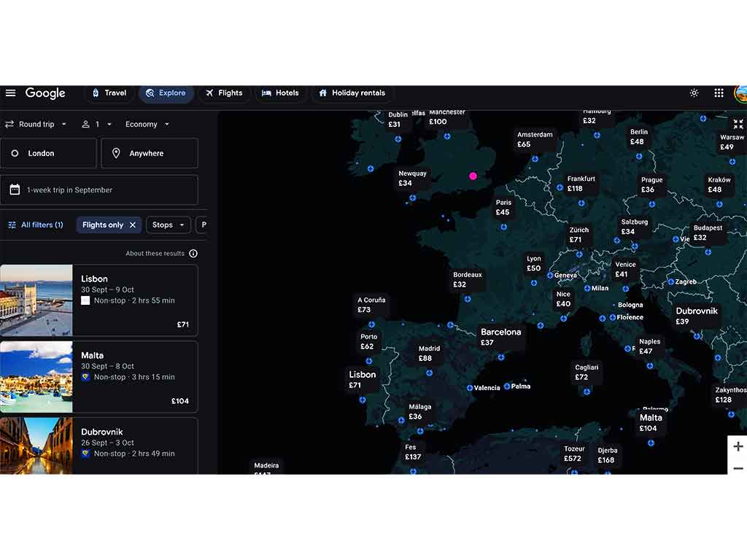Click the Nice £40 map label
This screenshot has height=560, width=747.
(x=563, y=299)
